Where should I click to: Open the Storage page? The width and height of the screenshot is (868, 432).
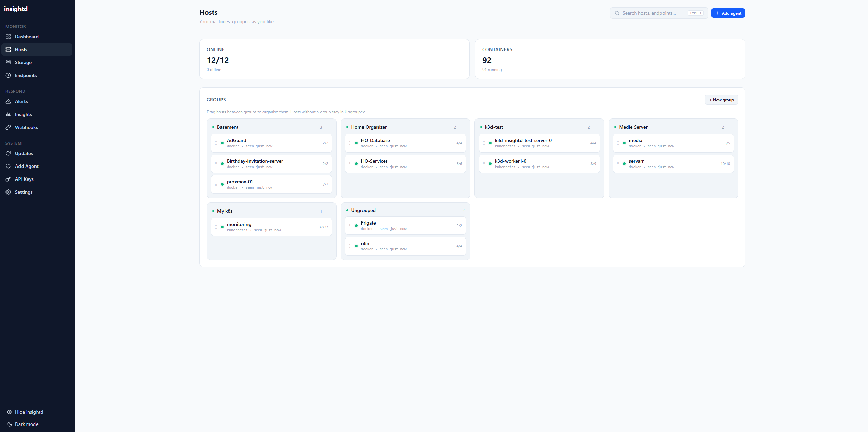point(37,62)
